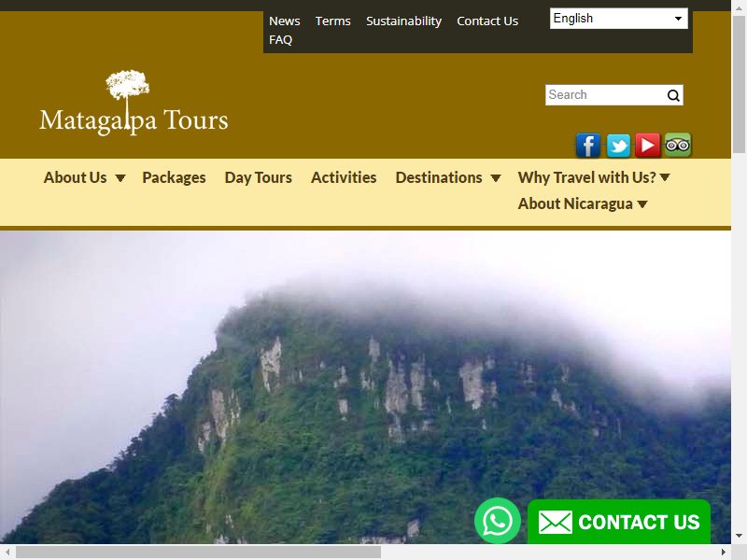Click the Matagalpa Tours tree logo
747x560 pixels.
[134, 104]
